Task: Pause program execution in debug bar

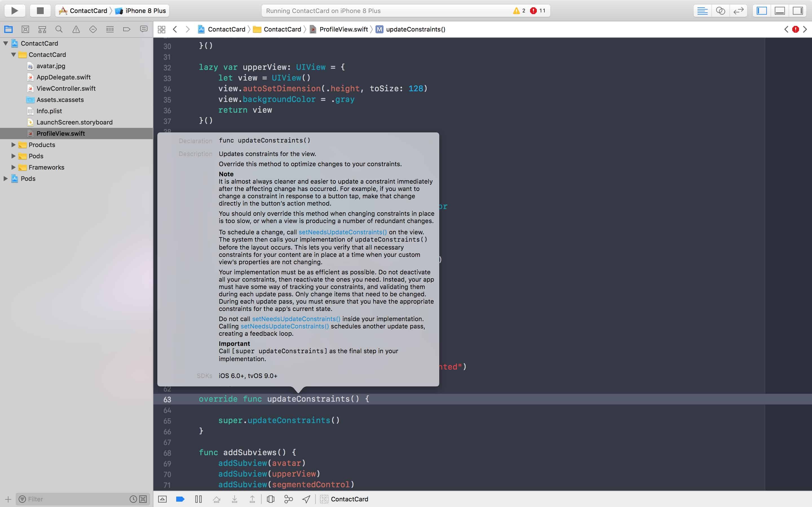Action: click(x=198, y=499)
